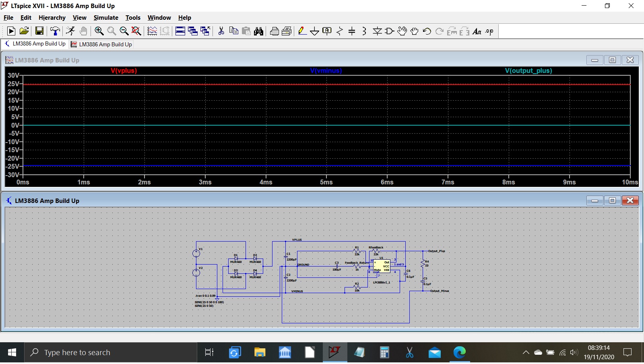This screenshot has width=644, height=364.
Task: Switch to the schematic LM3886 Amp Build Up tab
Action: [x=35, y=44]
